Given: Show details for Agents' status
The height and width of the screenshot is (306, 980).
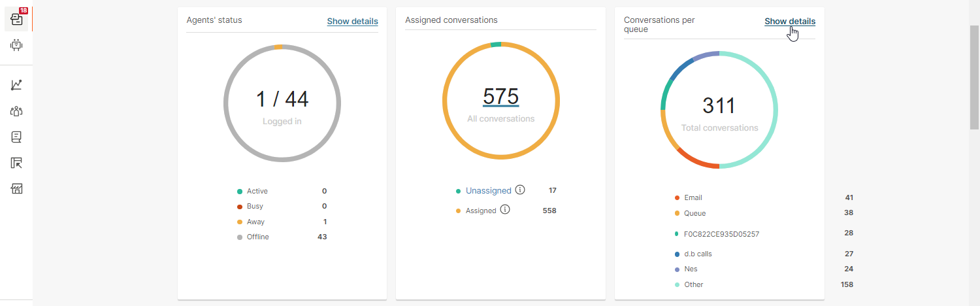Looking at the screenshot, I should click(x=352, y=21).
